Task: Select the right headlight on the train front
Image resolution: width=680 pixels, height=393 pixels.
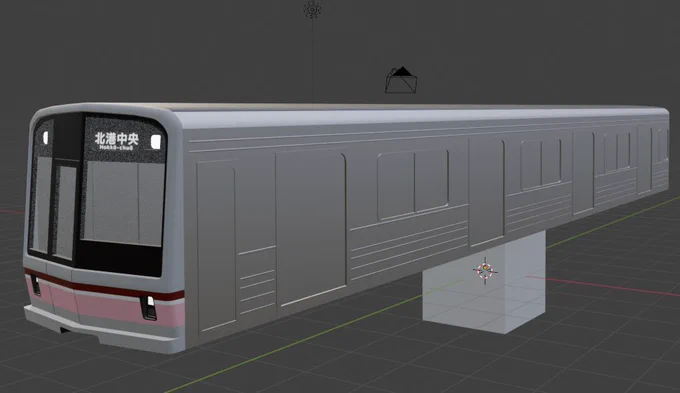Action: 148,308
